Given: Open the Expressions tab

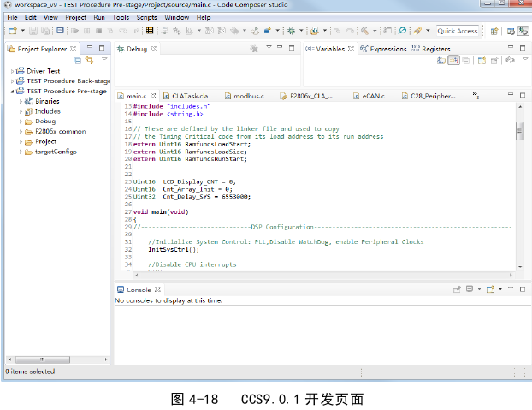Looking at the screenshot, I should point(383,49).
